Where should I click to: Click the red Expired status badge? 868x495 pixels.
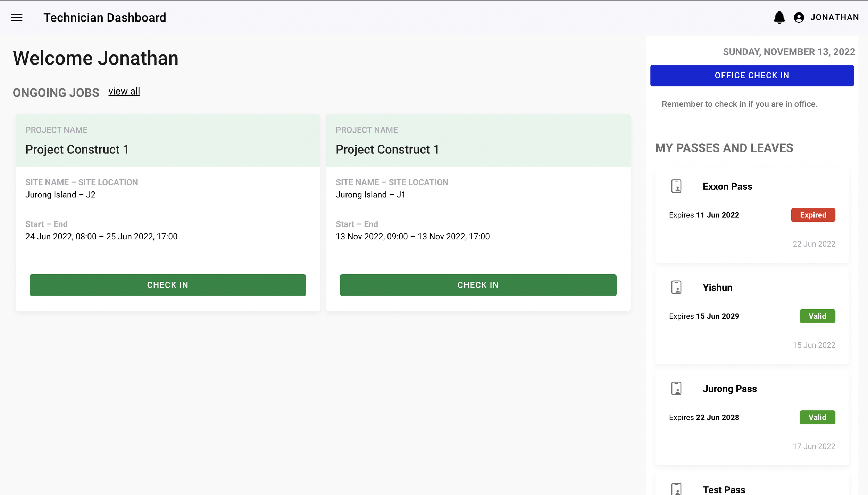[813, 215]
